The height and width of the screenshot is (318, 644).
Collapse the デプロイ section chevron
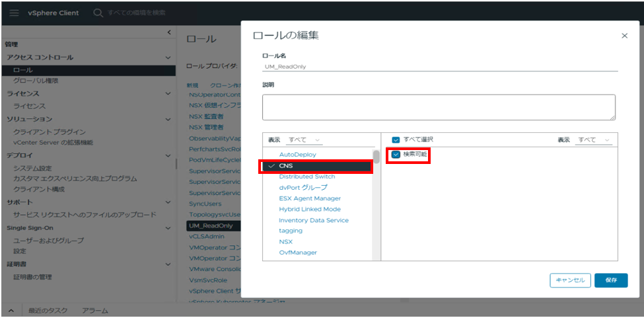click(168, 155)
